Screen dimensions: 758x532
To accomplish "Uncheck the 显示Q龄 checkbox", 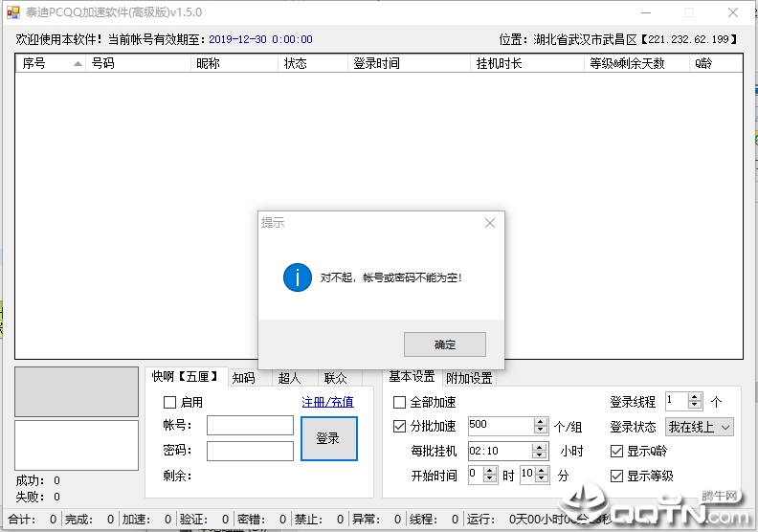I will 616,451.
